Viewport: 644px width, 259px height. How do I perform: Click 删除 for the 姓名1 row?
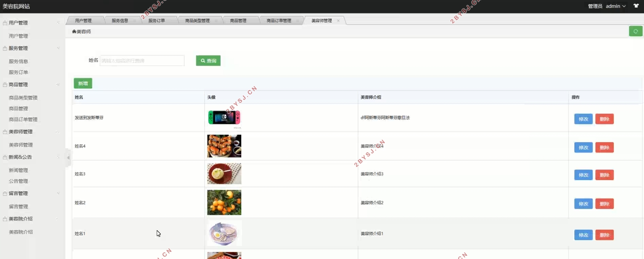[x=604, y=235]
